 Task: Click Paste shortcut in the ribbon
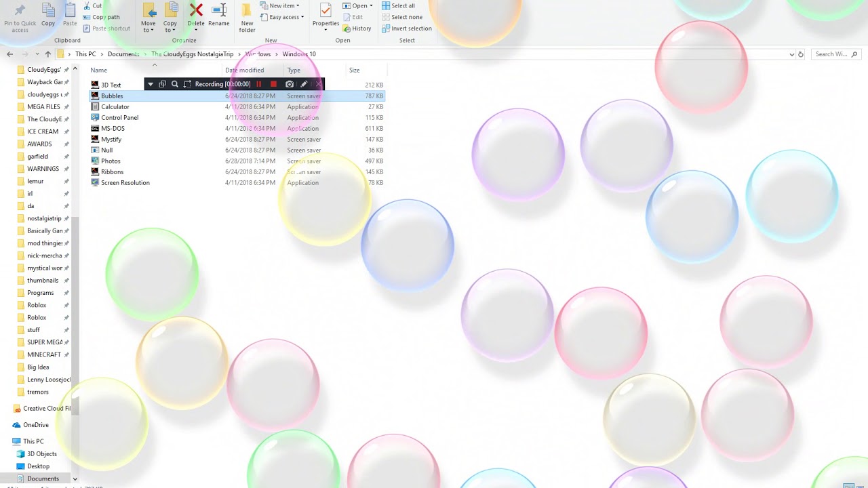pyautogui.click(x=106, y=28)
